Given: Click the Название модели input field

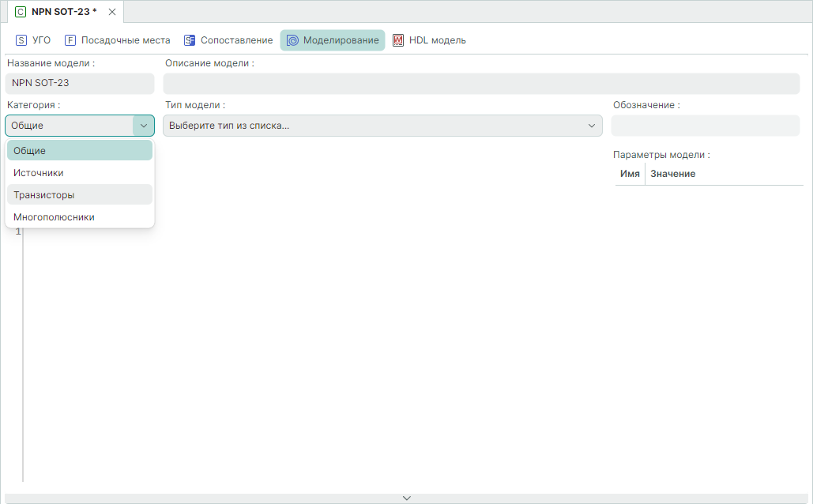Looking at the screenshot, I should coord(80,83).
